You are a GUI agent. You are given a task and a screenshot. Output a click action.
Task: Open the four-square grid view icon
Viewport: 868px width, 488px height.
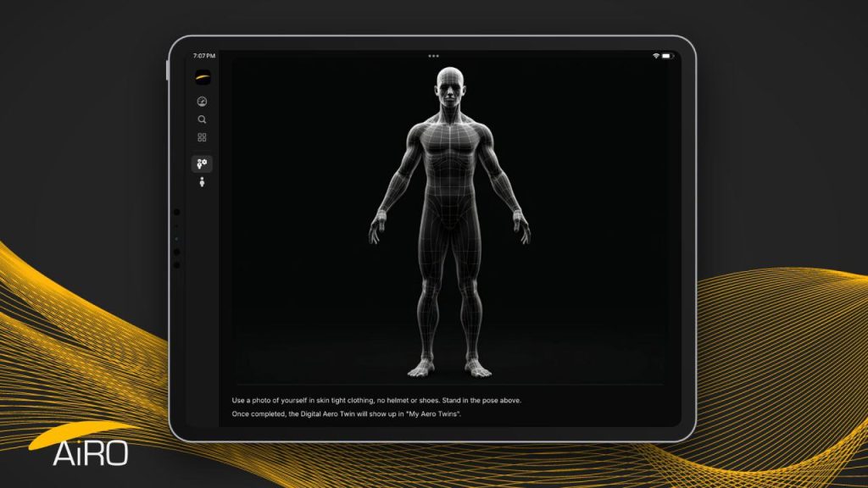202,137
